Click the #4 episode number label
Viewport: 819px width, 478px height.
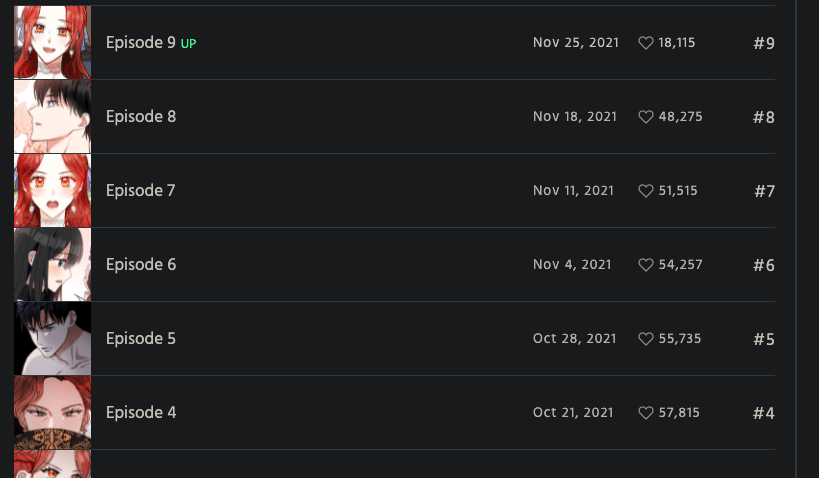point(763,413)
